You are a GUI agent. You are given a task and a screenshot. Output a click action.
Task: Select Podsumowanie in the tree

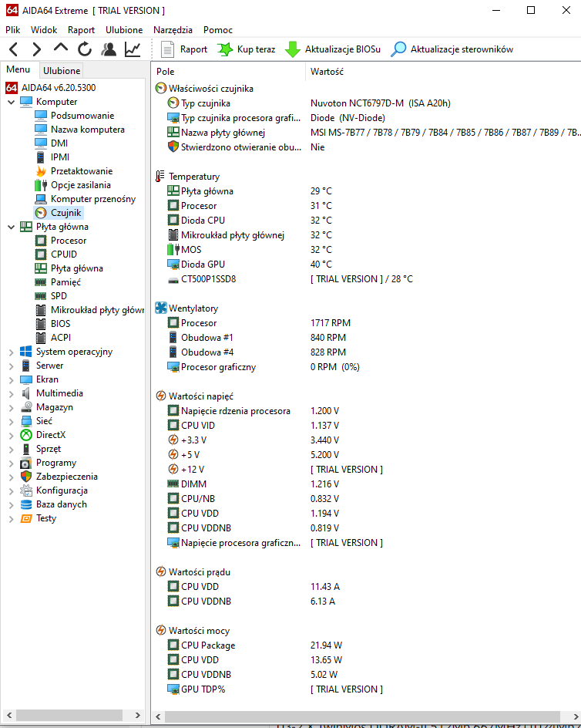coord(82,116)
